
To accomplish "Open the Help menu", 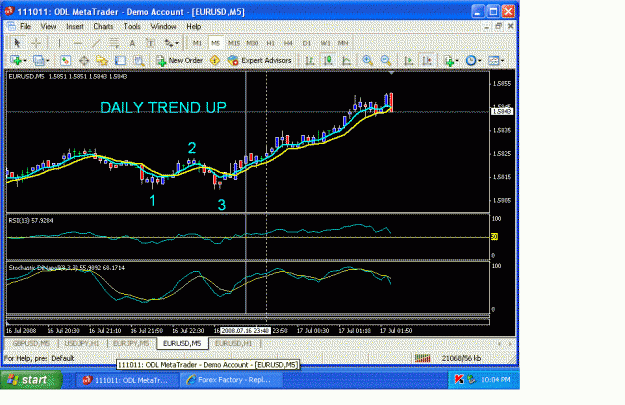I will click(194, 27).
